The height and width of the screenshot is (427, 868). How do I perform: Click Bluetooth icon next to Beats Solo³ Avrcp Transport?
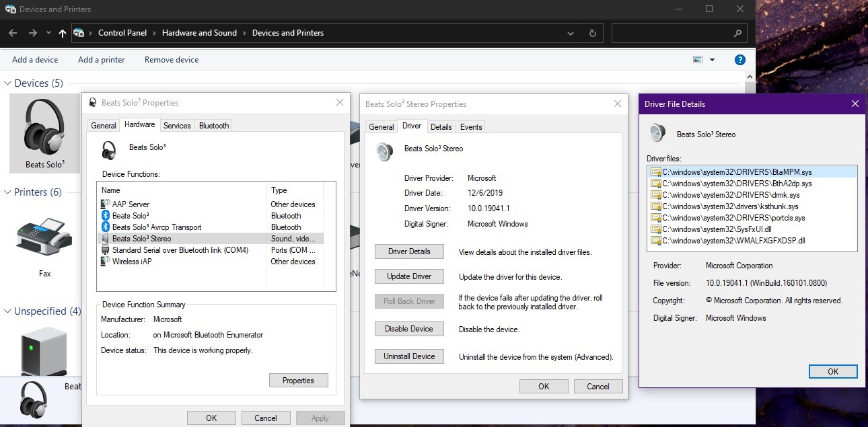click(105, 227)
